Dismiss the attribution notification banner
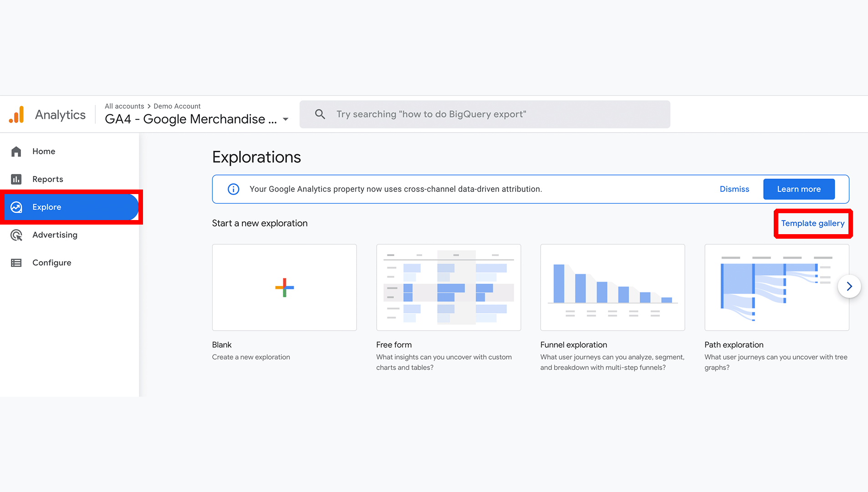This screenshot has height=492, width=868. [734, 189]
